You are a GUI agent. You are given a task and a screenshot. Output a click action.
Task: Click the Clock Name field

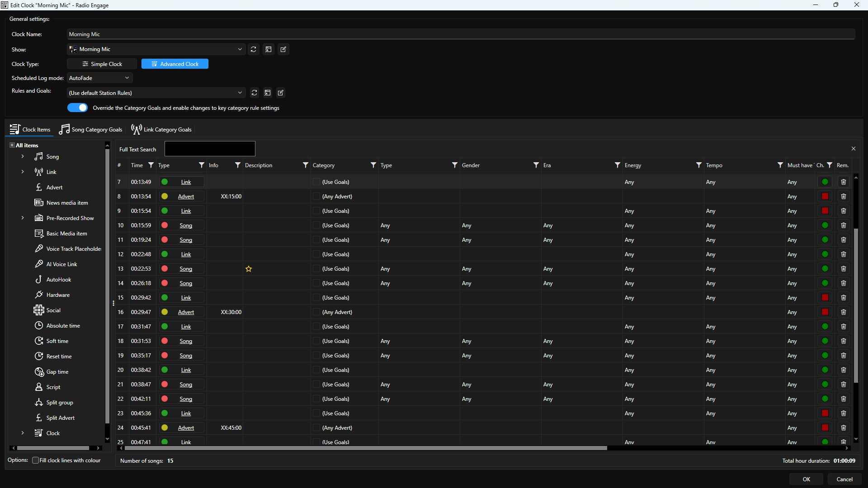pyautogui.click(x=461, y=34)
